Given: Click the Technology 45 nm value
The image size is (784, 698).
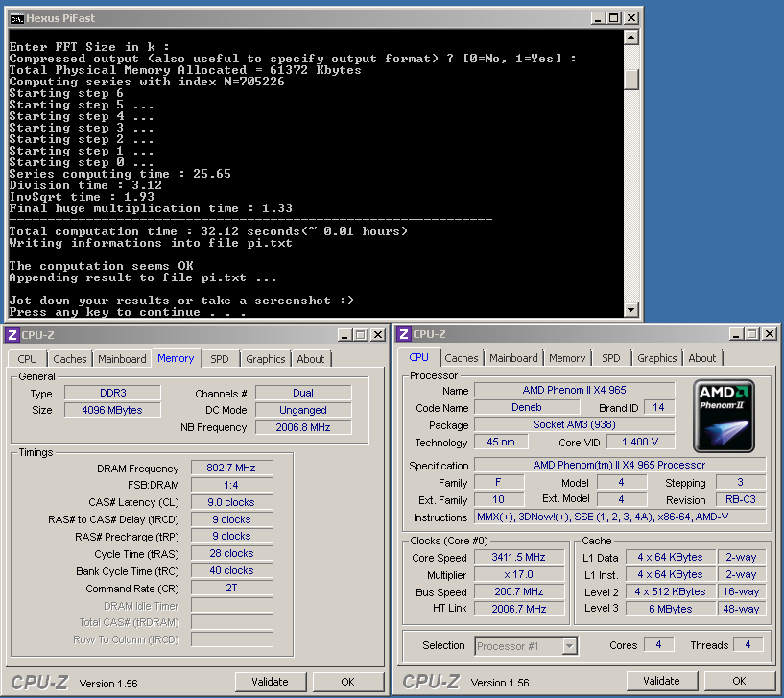Looking at the screenshot, I should [501, 442].
